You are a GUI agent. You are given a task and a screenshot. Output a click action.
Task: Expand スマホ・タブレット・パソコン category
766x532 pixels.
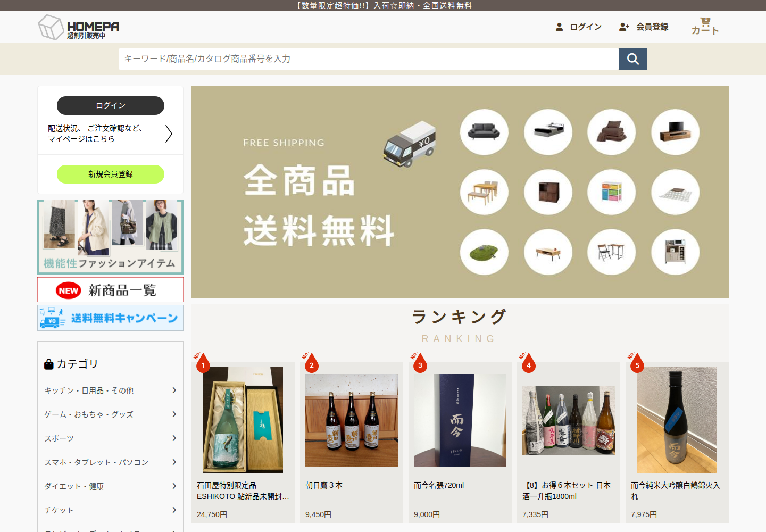coord(111,462)
